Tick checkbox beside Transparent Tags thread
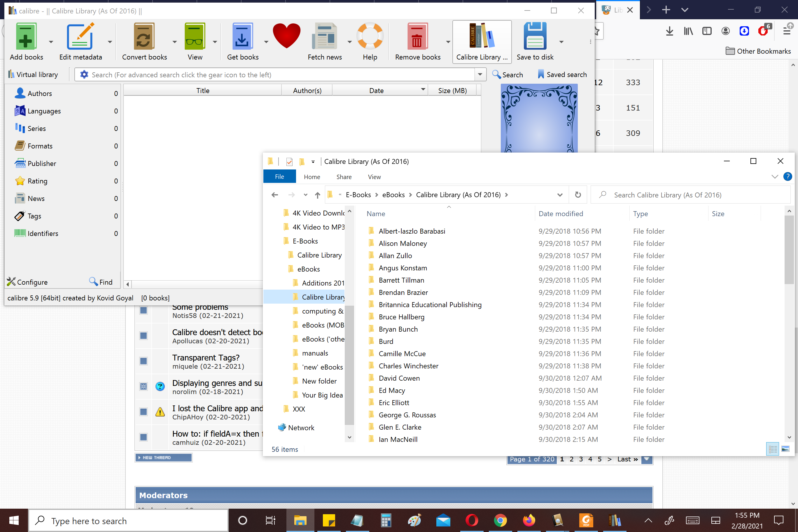 (143, 361)
